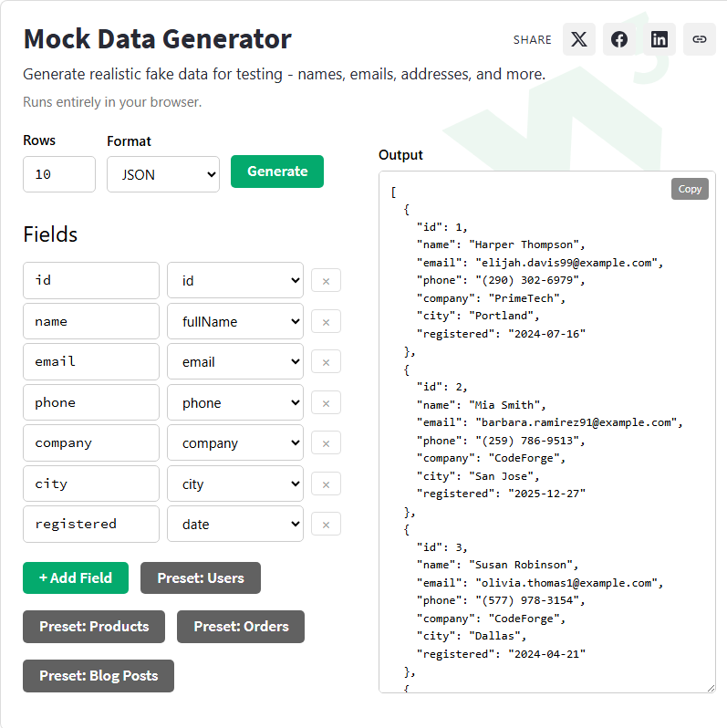Click the "2024-07-16" registered date
727x728 pixels.
click(547, 334)
